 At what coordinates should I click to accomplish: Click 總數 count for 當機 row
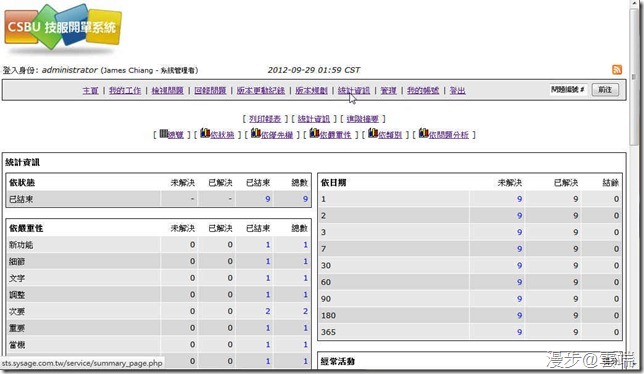tap(305, 345)
